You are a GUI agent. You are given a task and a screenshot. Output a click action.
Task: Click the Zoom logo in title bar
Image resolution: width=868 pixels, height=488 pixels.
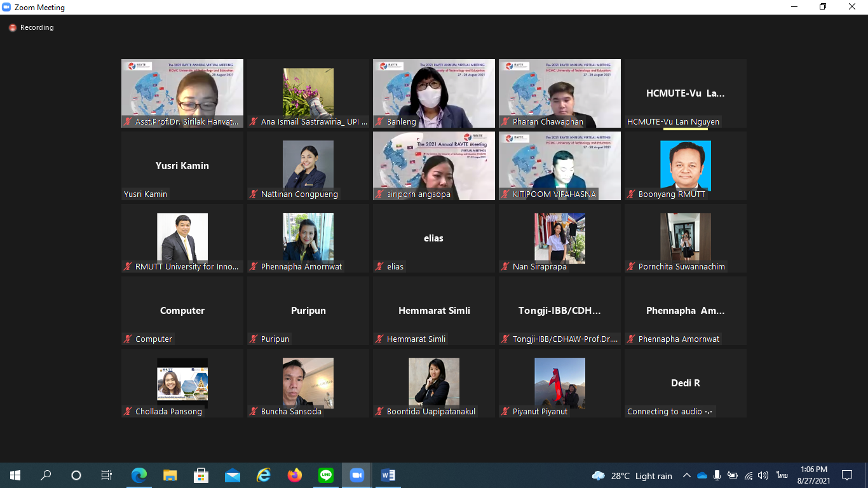coord(7,7)
